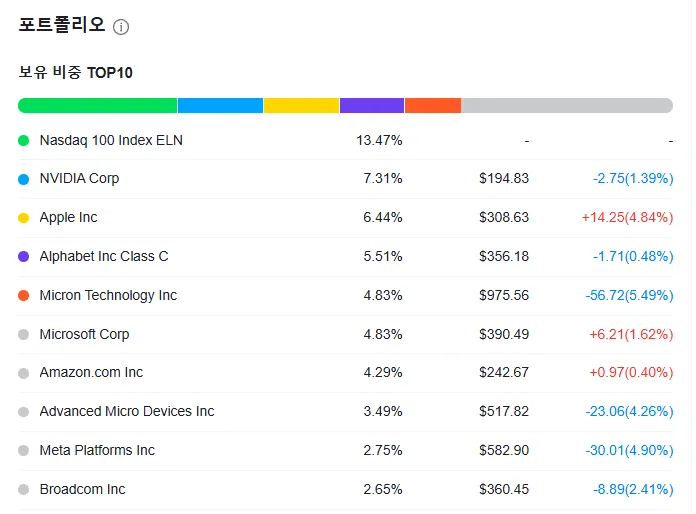696x514 pixels.
Task: Click the blue dot beside NVIDIA Corp
Action: point(24,179)
